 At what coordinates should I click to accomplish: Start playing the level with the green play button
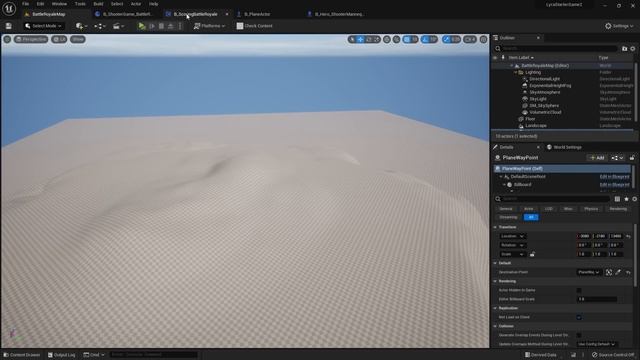point(142,26)
